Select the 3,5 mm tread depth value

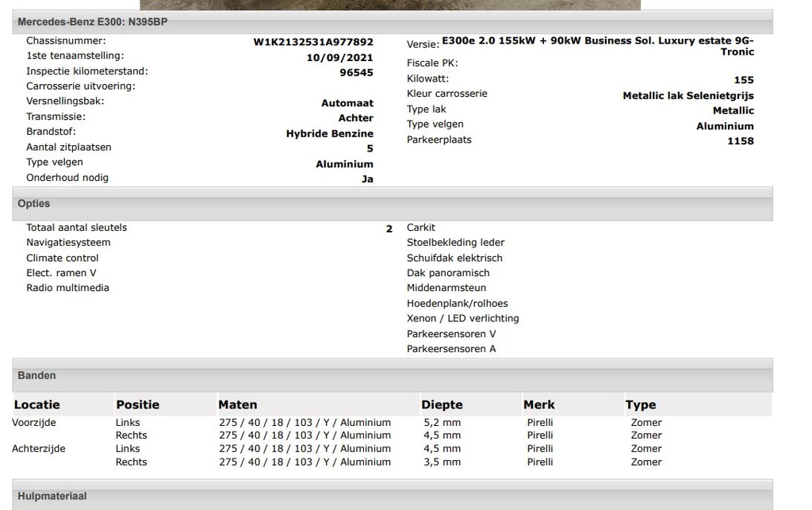[442, 462]
